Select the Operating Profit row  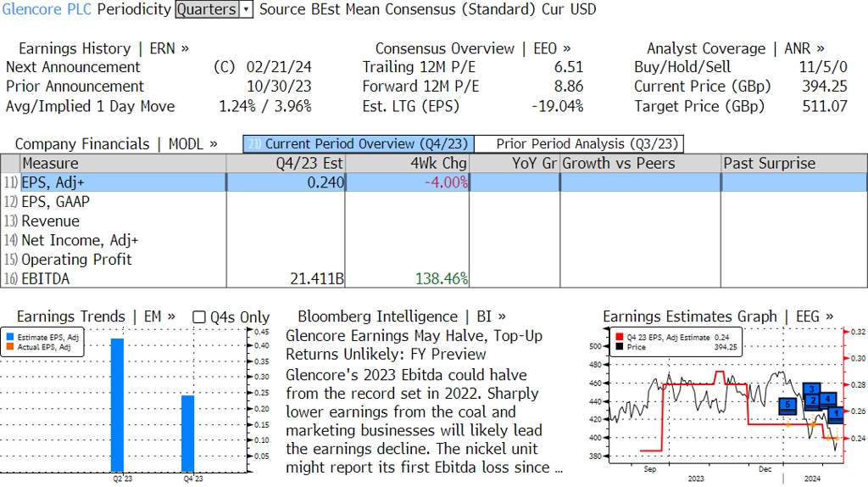434,260
